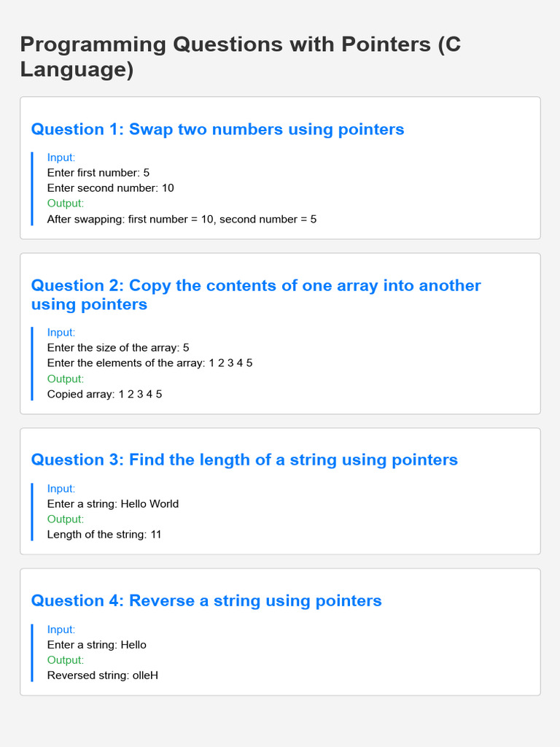Click the Input label under Question 4
This screenshot has height=747, width=560.
[x=61, y=630]
